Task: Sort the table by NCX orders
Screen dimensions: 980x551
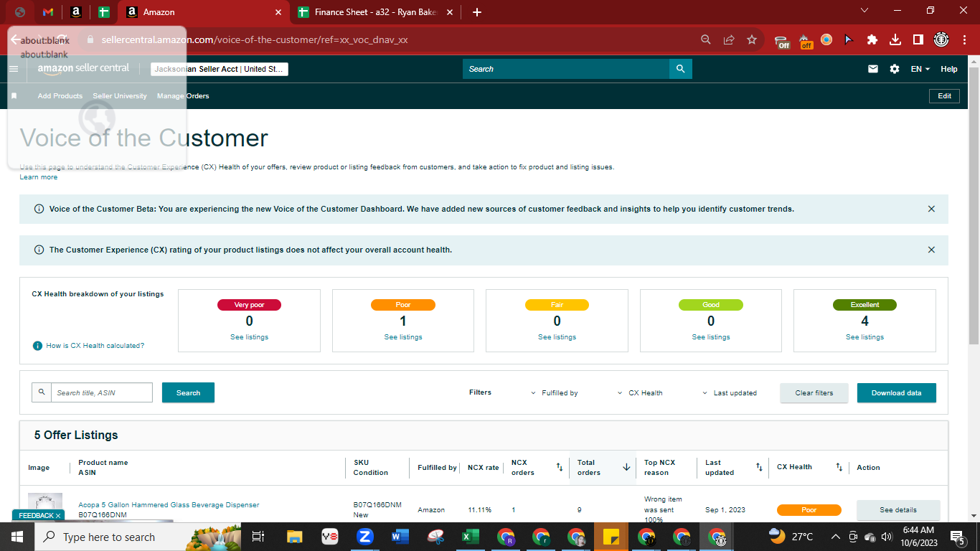Action: pyautogui.click(x=560, y=467)
